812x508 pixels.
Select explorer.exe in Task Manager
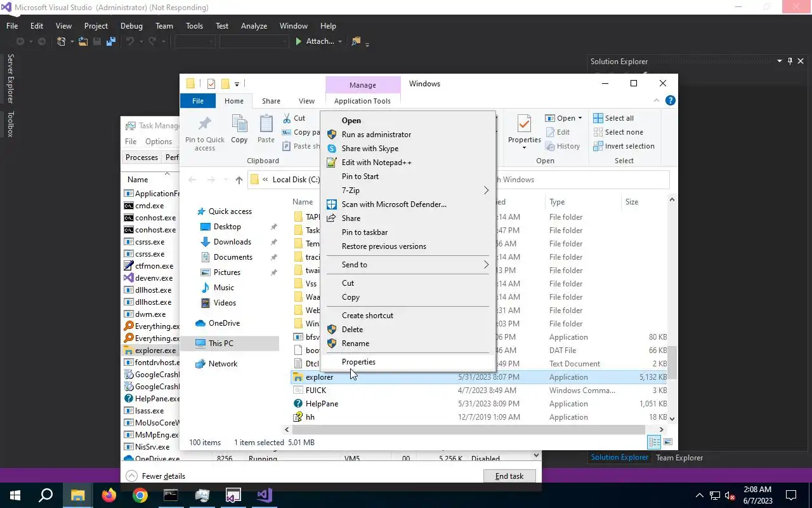(x=150, y=351)
